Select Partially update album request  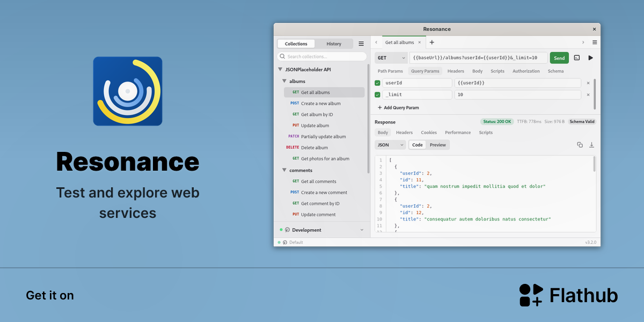point(324,137)
